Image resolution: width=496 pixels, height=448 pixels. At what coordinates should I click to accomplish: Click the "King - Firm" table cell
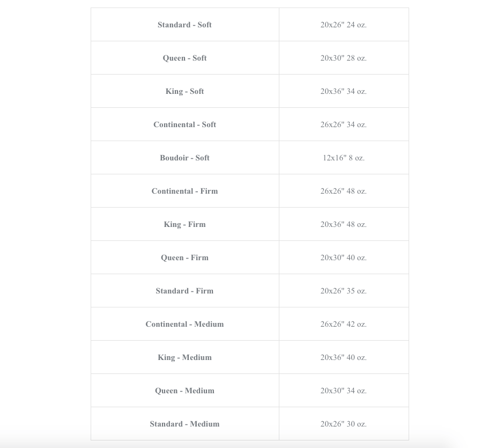point(184,224)
